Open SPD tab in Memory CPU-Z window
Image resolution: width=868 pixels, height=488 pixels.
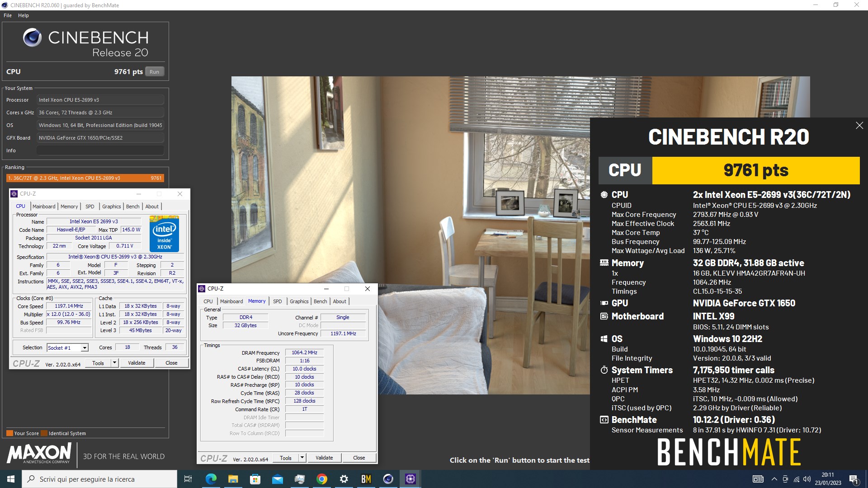click(x=278, y=301)
